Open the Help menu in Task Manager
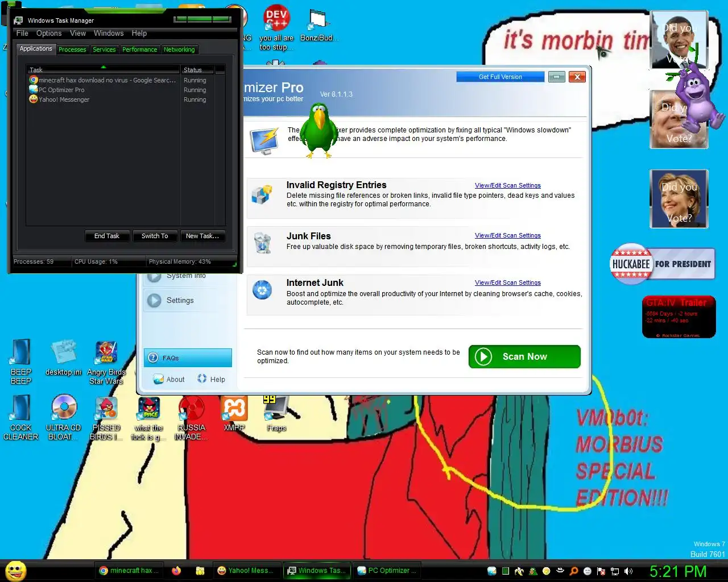Viewport: 728px width, 582px height. pyautogui.click(x=139, y=34)
